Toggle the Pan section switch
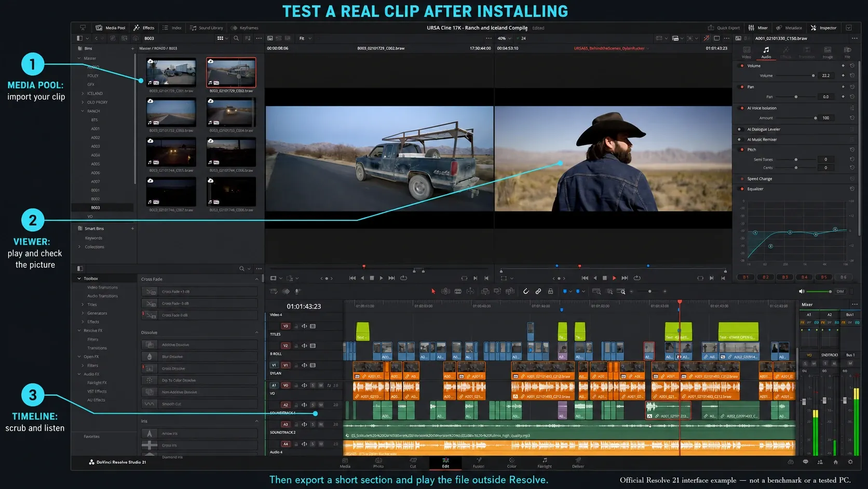 coord(742,87)
